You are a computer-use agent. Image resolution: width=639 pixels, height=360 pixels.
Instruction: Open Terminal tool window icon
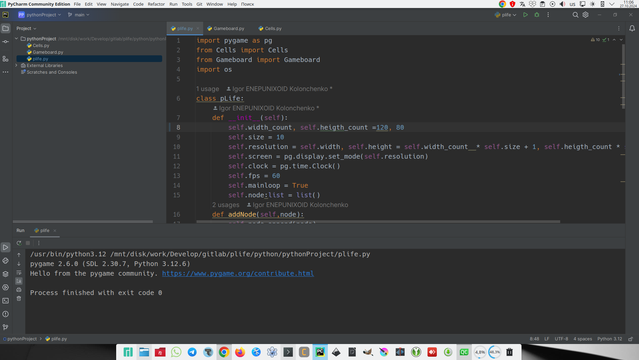tap(5, 301)
